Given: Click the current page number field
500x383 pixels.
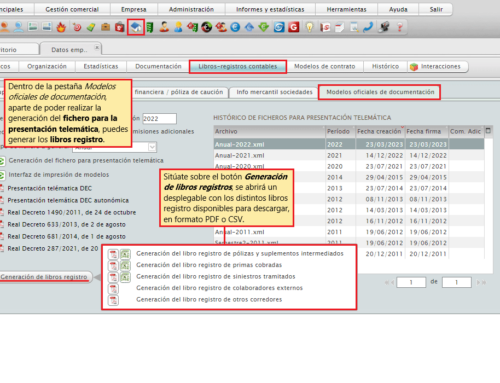Looking at the screenshot, I should tap(411, 282).
